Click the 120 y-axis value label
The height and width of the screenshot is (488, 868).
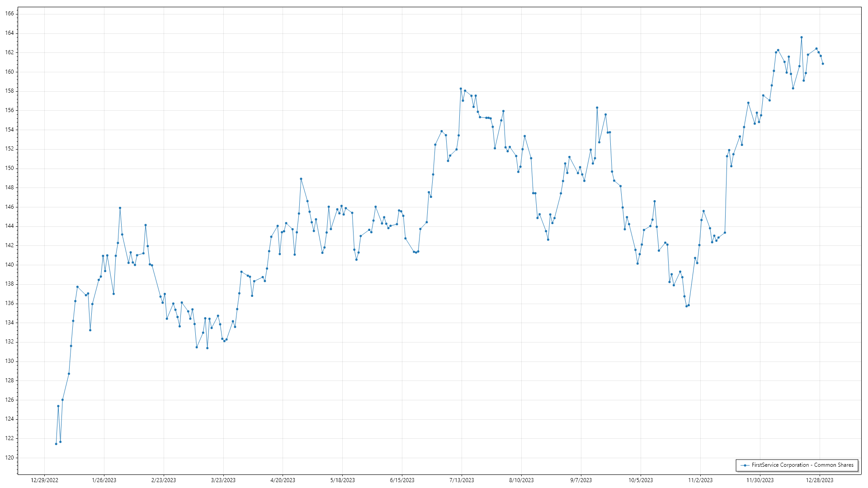point(9,458)
